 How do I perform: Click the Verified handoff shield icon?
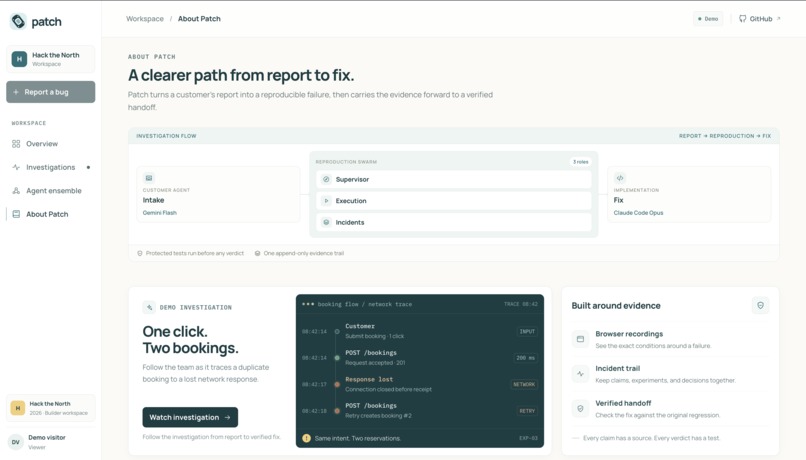tap(580, 409)
